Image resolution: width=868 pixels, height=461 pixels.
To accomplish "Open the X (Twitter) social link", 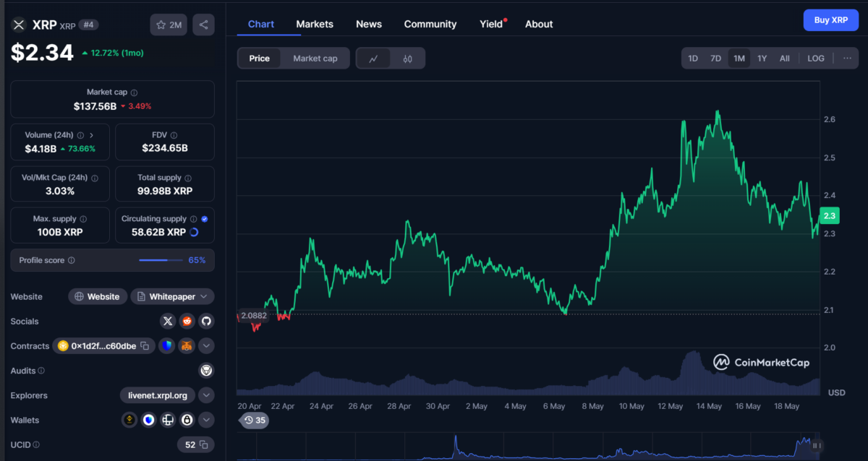I will click(x=168, y=321).
